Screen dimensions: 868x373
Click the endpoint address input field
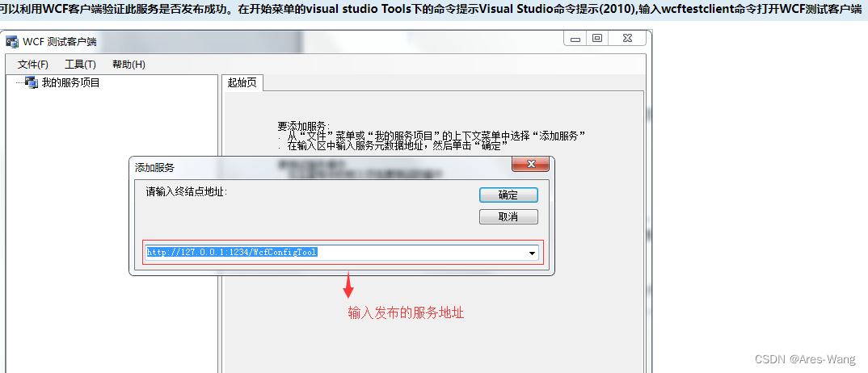tap(335, 253)
